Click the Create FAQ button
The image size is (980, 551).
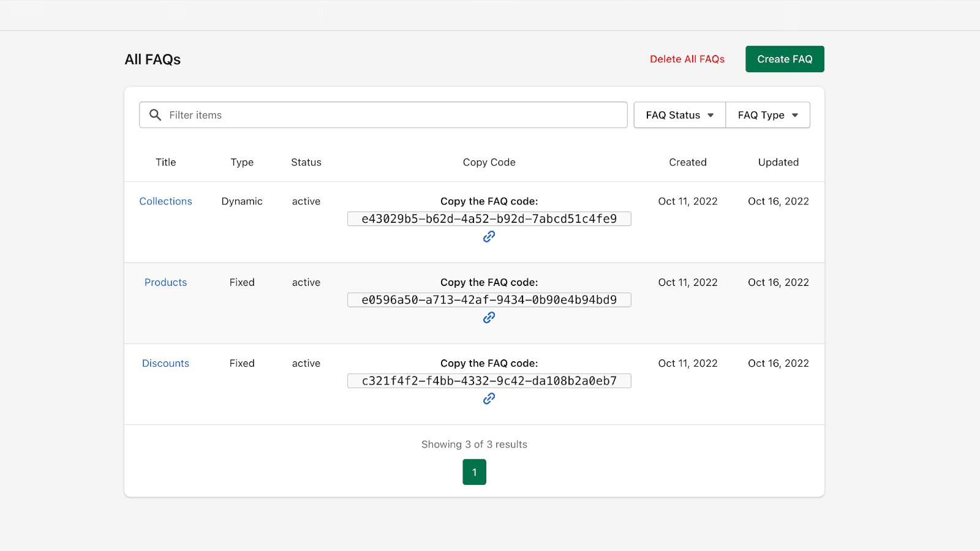click(x=784, y=59)
